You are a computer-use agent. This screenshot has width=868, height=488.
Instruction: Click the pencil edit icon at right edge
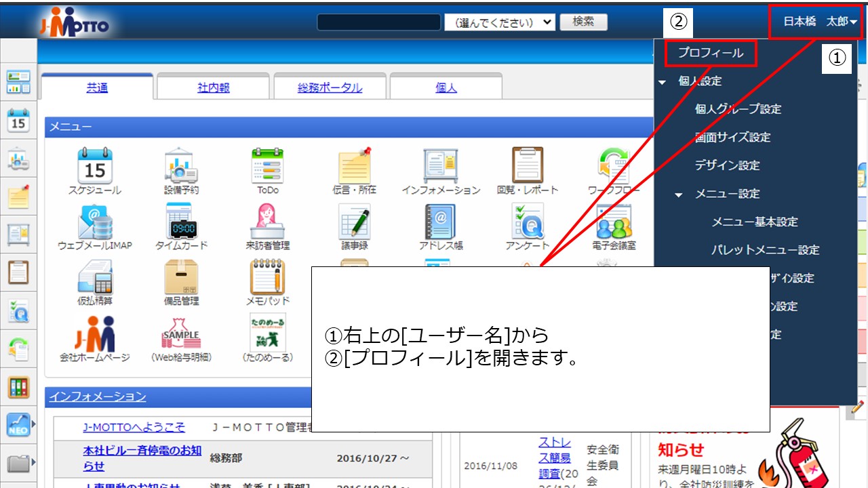pyautogui.click(x=858, y=407)
